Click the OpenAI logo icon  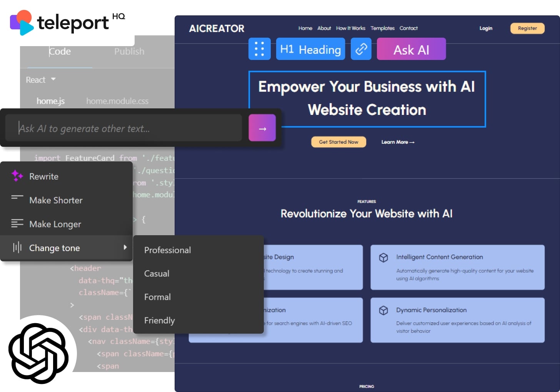point(38,353)
